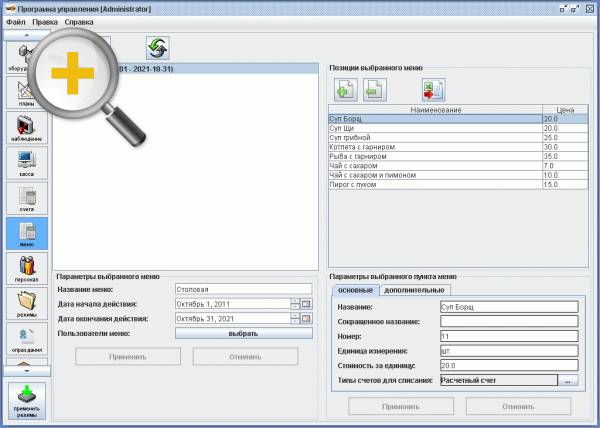600x428 pixels.
Task: Open the 'режимы' folder section
Action: point(26,303)
